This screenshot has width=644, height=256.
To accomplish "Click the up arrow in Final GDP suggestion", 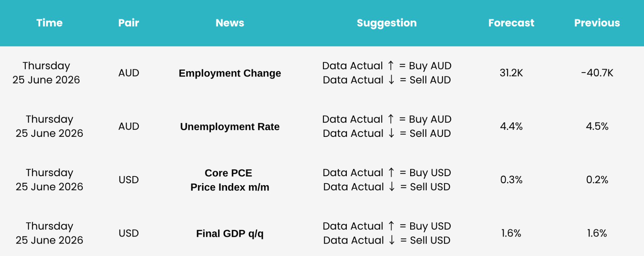I will point(391,225).
